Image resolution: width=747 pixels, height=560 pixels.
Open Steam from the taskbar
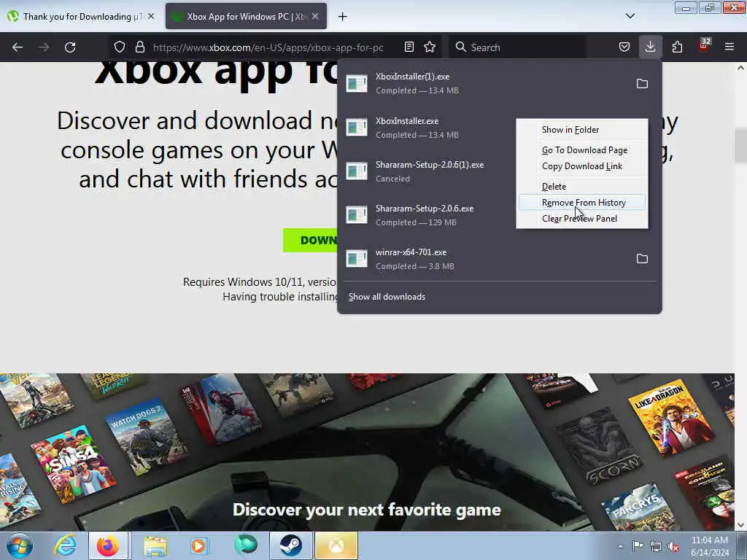(x=290, y=545)
